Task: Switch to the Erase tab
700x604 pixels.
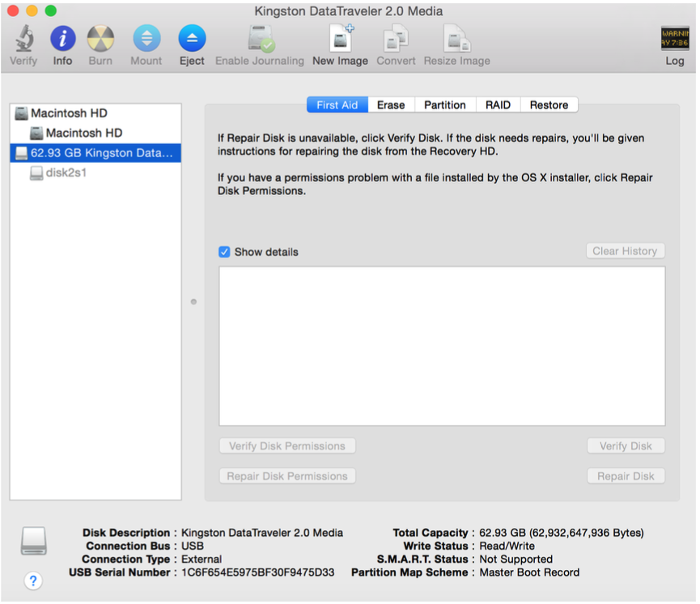Action: tap(391, 105)
